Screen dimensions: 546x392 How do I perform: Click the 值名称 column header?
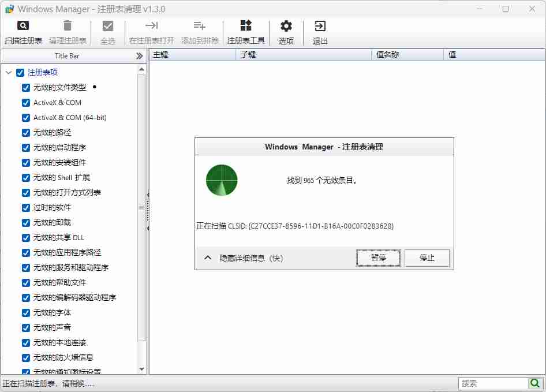407,55
